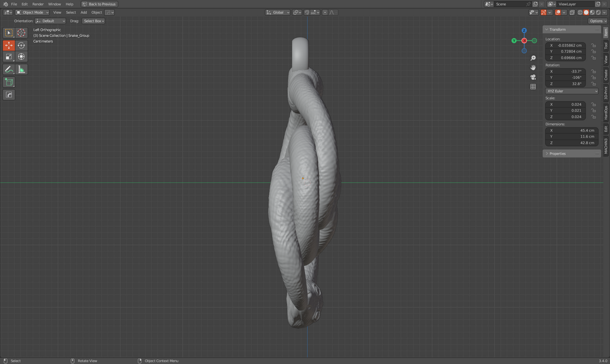
Task: Click the last tool below Add Cube
Action: pos(8,95)
